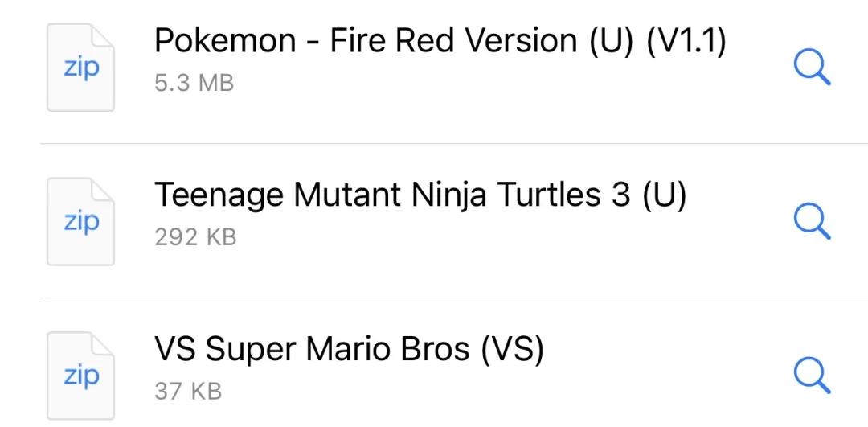Tap the Teenage Mutant Ninja Turtles 3 zip icon
Screen dimensions: 868x427
[81, 221]
